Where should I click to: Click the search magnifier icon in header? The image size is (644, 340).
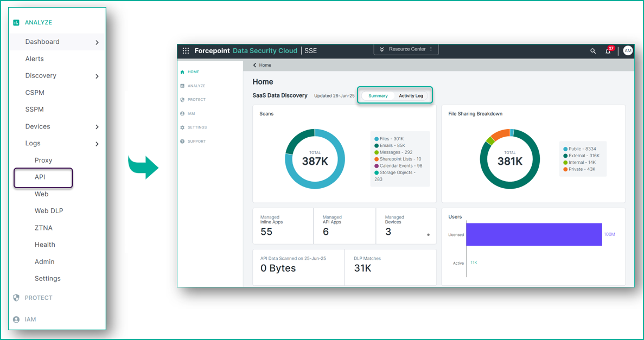coord(593,51)
